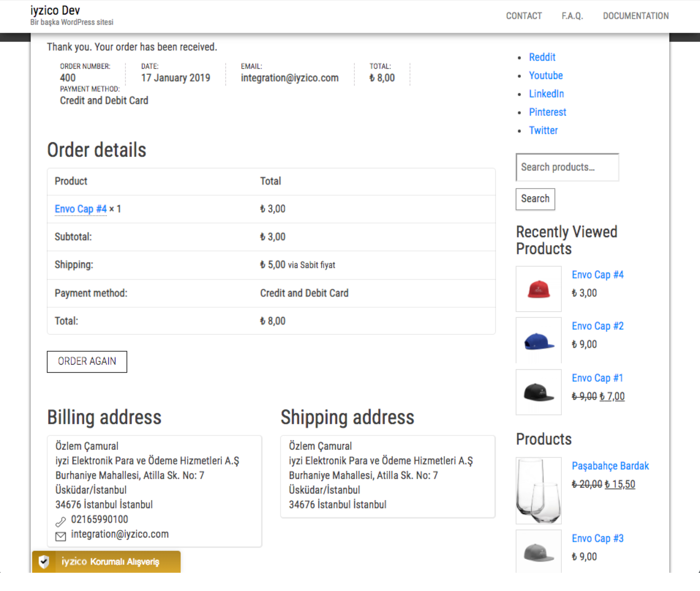Click the Search button under product search
700x591 pixels.
[535, 199]
